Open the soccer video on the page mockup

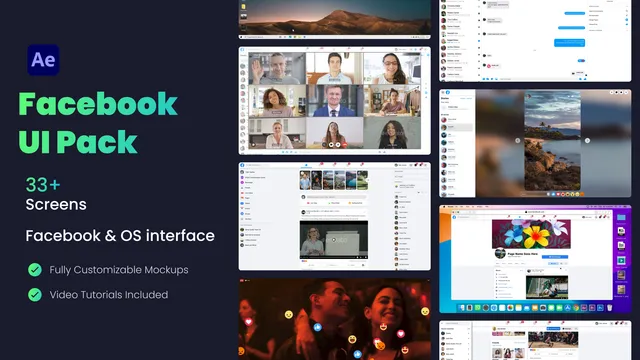547,287
